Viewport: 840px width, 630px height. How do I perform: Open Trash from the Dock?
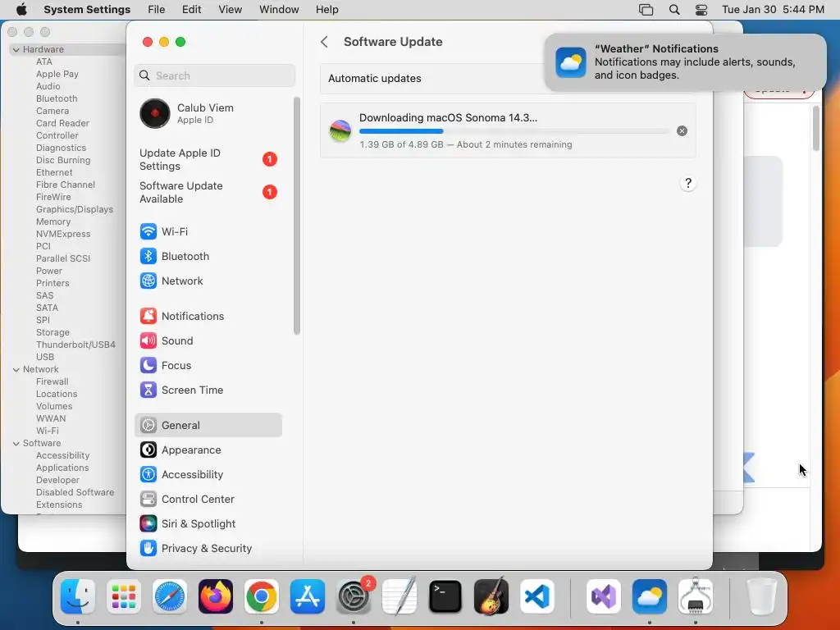pyautogui.click(x=761, y=596)
